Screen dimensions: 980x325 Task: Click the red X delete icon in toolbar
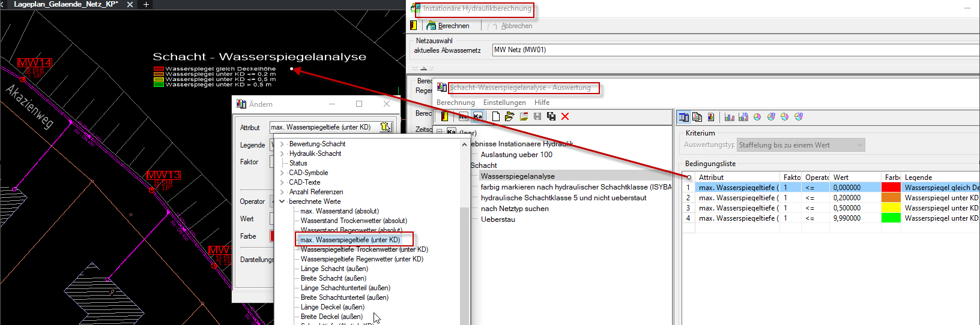(565, 116)
